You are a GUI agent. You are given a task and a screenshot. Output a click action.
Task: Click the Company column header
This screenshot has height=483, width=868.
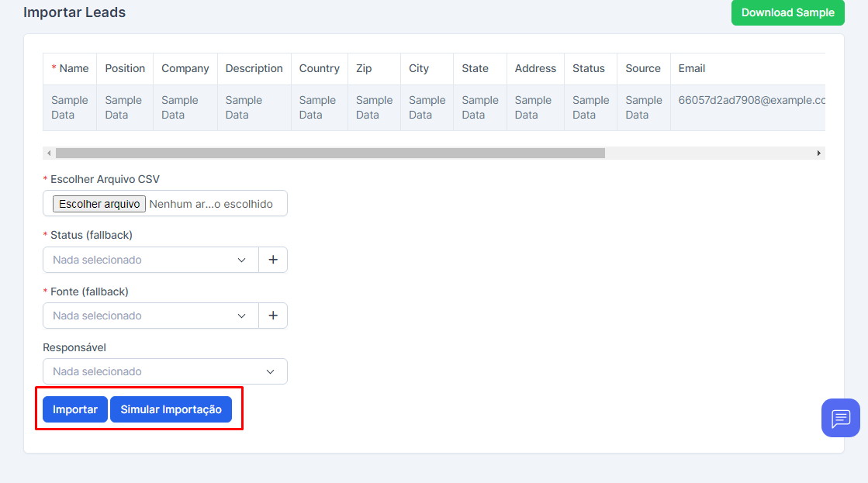coord(185,68)
